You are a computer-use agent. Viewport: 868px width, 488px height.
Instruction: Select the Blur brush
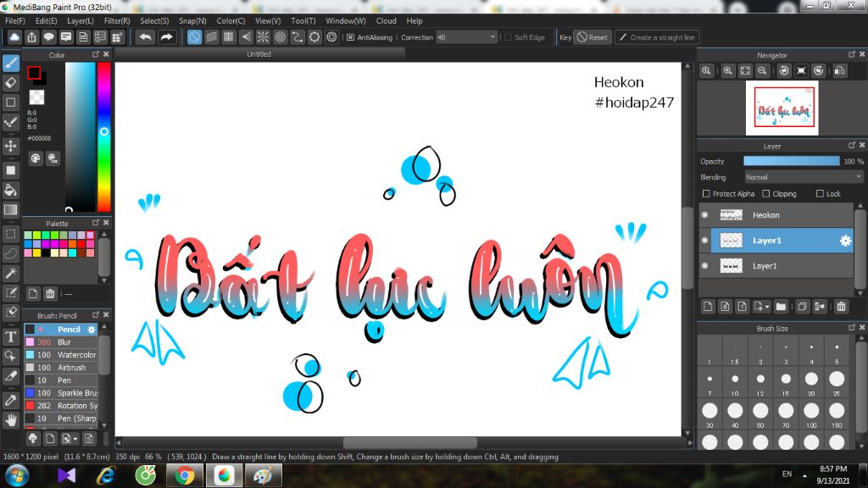coord(61,342)
